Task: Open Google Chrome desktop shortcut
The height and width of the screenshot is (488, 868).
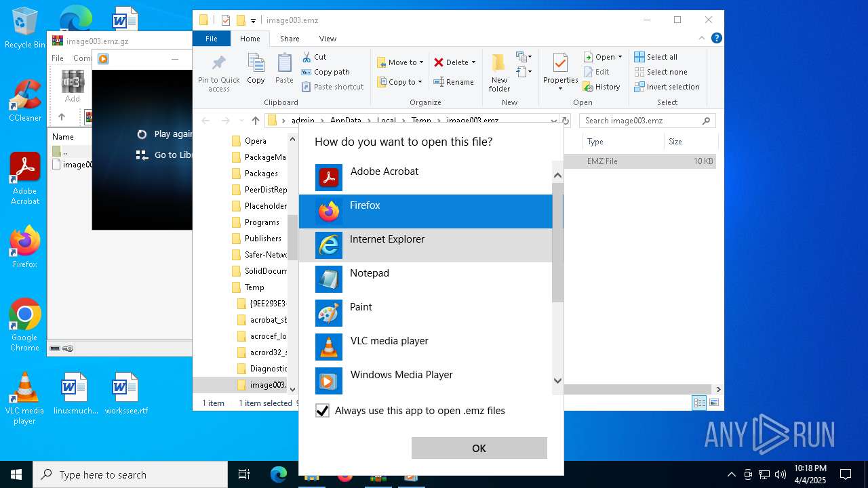Action: click(24, 325)
